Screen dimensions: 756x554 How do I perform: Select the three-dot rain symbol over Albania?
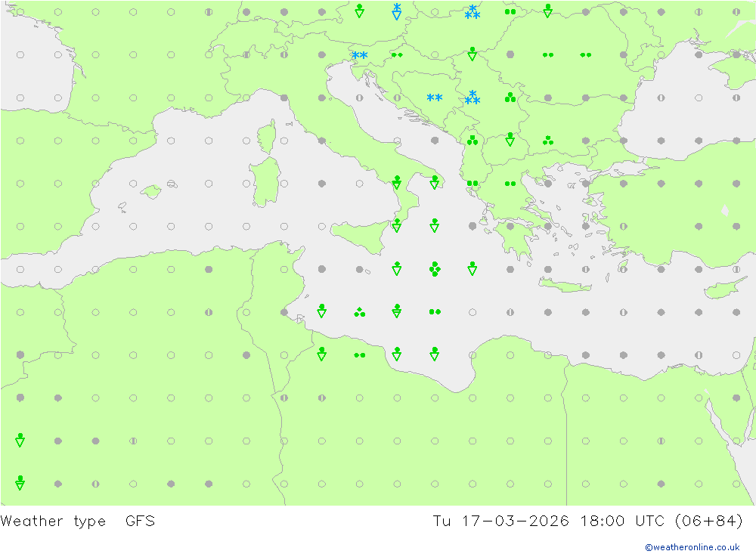[472, 141]
